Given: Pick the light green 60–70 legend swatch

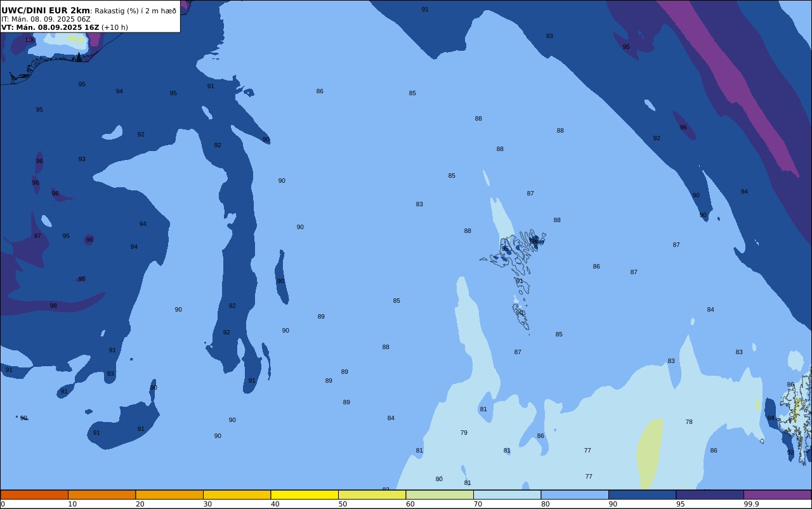Looking at the screenshot, I should [440, 494].
